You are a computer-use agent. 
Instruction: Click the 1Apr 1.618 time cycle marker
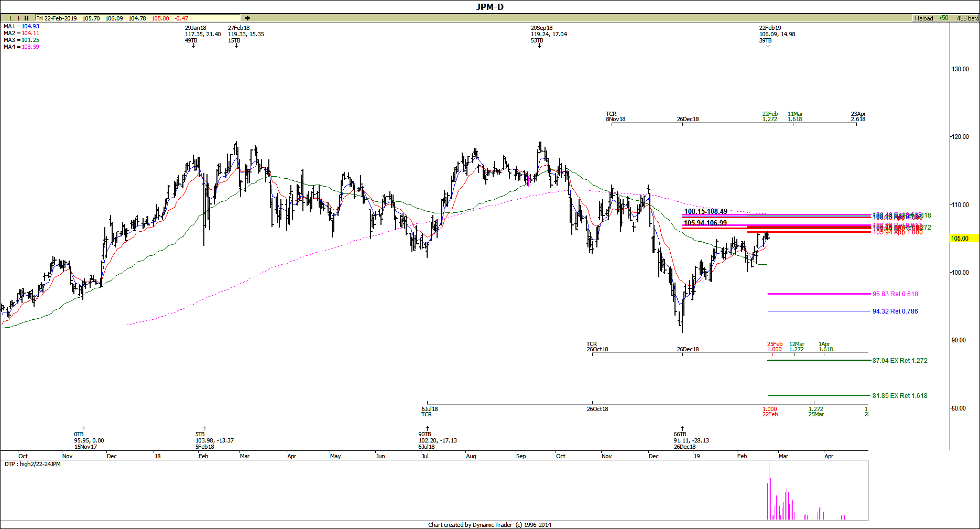click(x=825, y=347)
